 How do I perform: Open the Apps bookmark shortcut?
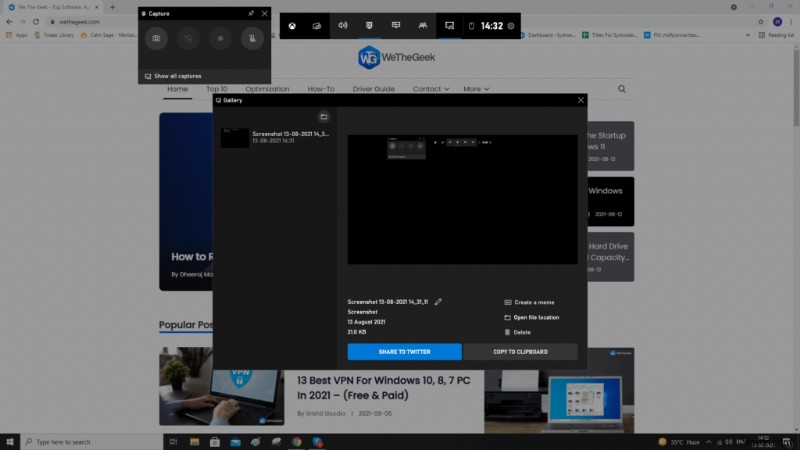click(16, 35)
